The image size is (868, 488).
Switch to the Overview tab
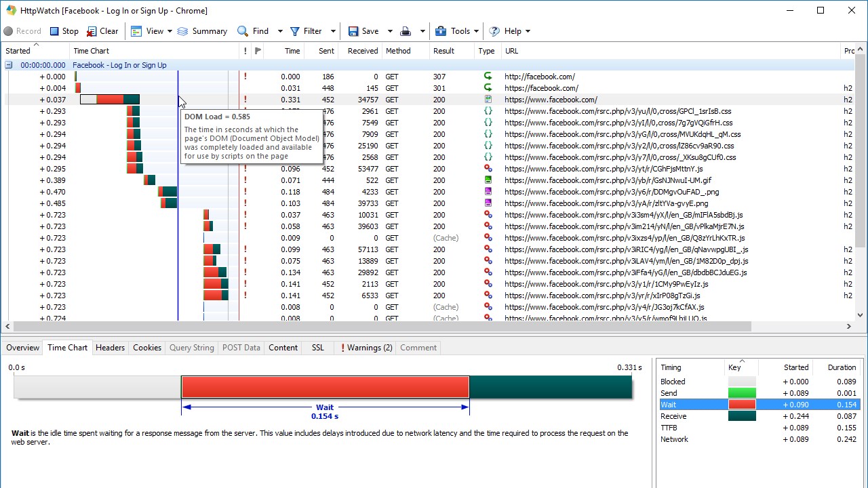[23, 348]
